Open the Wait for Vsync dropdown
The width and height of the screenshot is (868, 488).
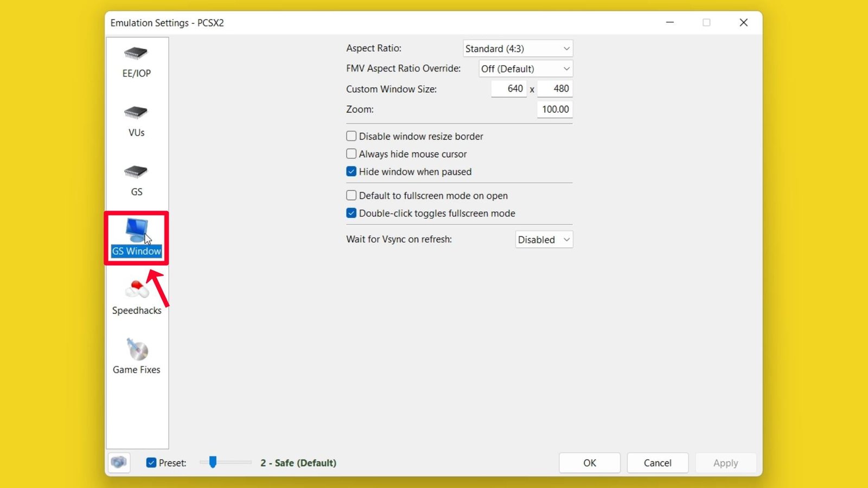click(x=544, y=240)
